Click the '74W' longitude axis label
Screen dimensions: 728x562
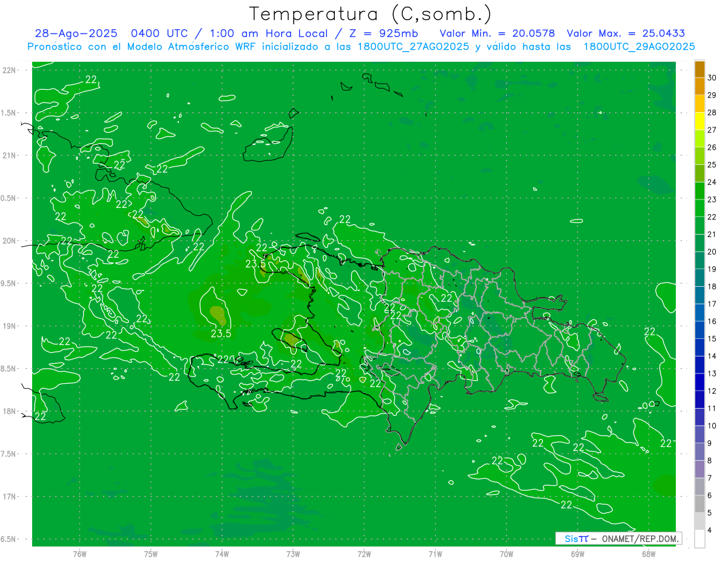pyautogui.click(x=221, y=554)
